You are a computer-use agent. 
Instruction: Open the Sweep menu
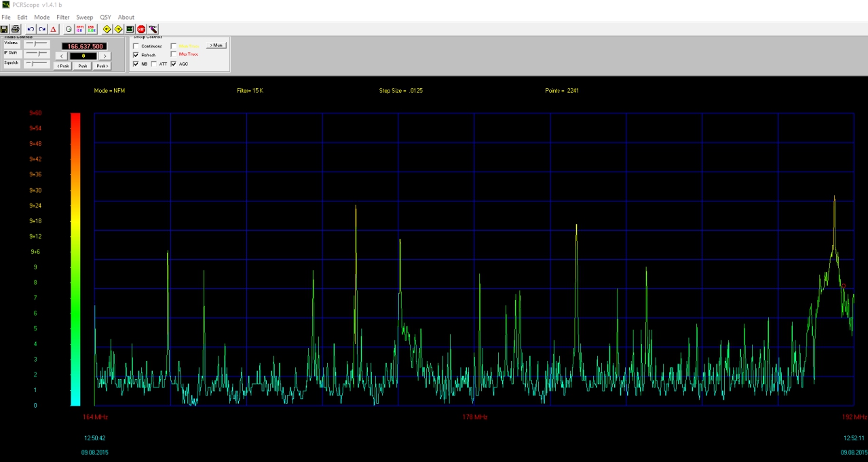coord(85,17)
